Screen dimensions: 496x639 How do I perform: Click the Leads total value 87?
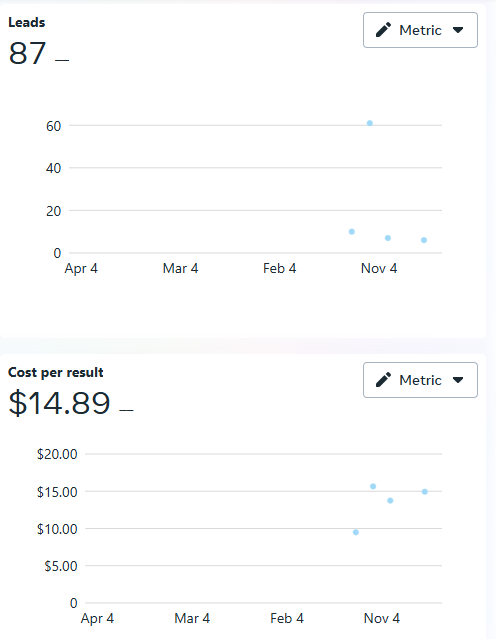tap(27, 53)
